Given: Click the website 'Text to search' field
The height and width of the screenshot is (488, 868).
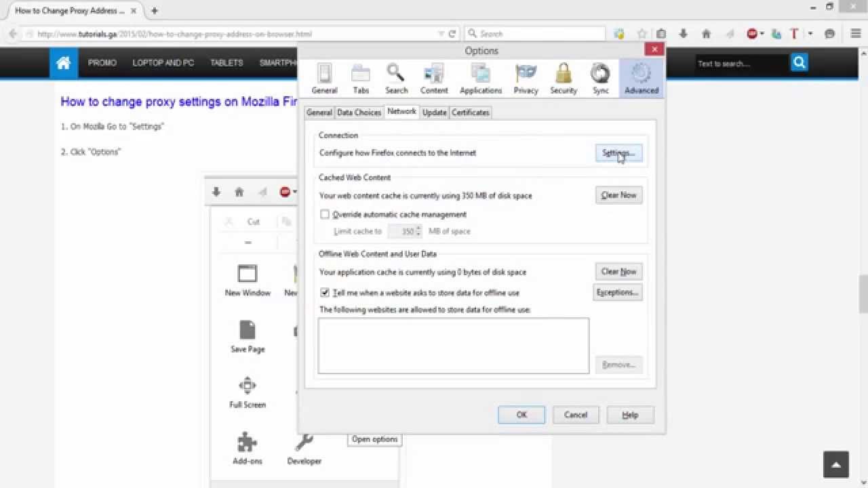Looking at the screenshot, I should coord(742,63).
